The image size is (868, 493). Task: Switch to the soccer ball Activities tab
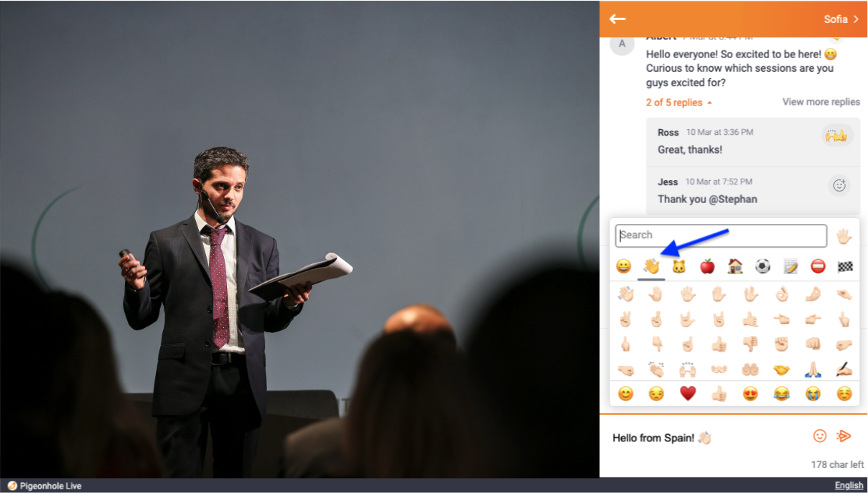[762, 267]
